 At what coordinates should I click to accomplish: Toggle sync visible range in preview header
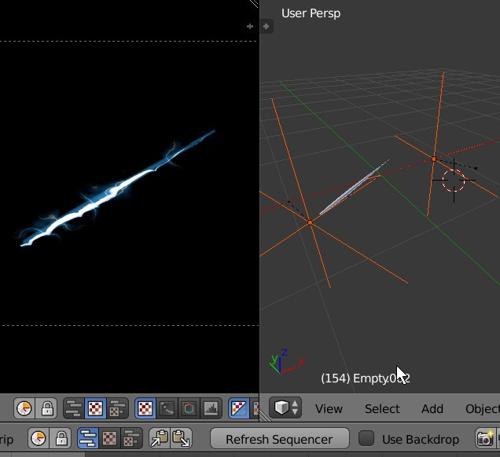24,408
